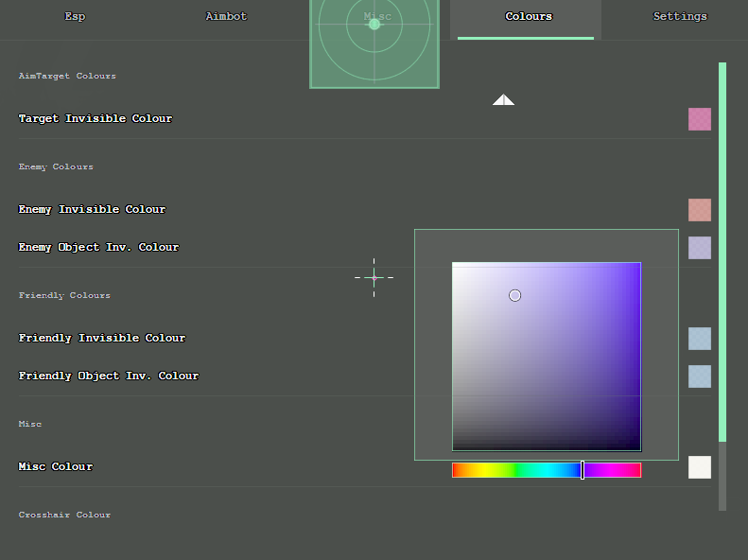
Task: Select the Misc tab
Action: tap(377, 17)
